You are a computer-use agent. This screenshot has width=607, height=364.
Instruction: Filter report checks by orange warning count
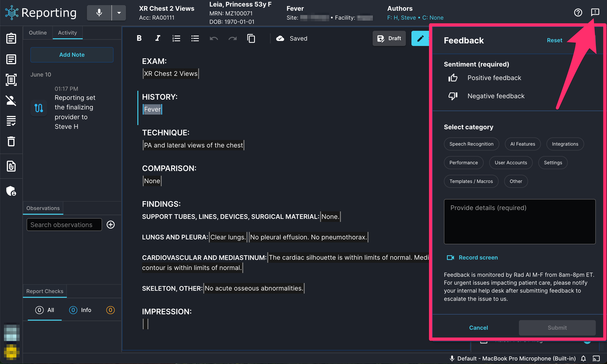click(111, 310)
